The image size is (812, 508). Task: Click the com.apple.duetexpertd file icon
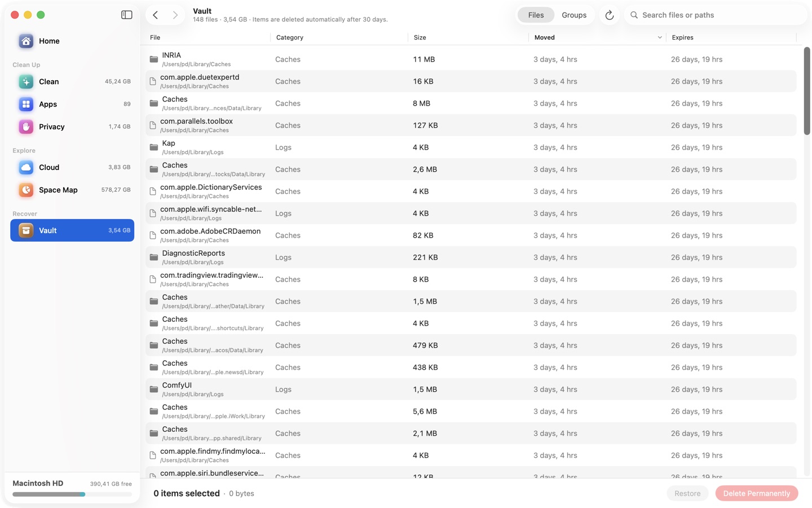(153, 81)
